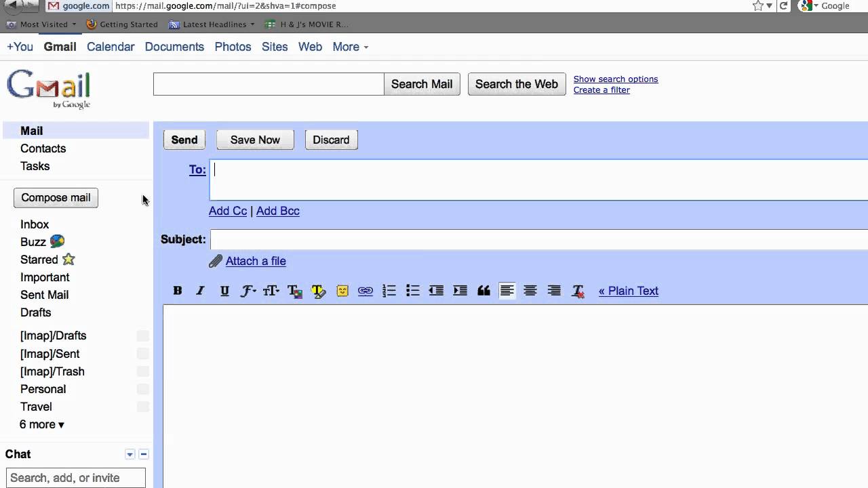Open Documents from the top bar
This screenshot has width=868, height=488.
point(174,47)
